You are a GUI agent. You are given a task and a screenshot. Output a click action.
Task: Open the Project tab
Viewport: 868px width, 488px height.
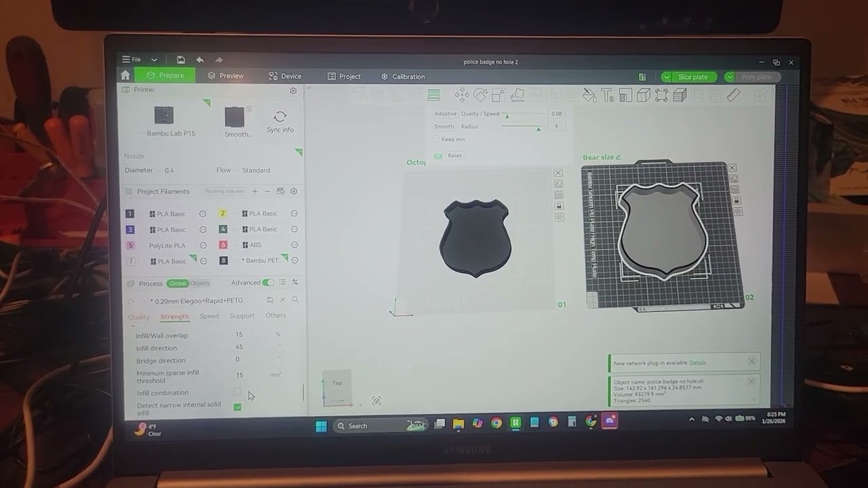click(x=344, y=77)
